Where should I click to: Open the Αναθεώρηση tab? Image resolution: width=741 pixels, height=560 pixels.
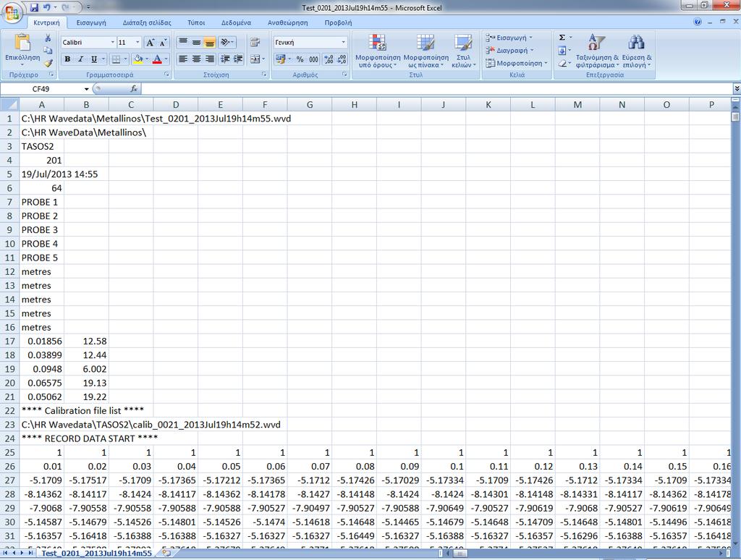pyautogui.click(x=288, y=22)
